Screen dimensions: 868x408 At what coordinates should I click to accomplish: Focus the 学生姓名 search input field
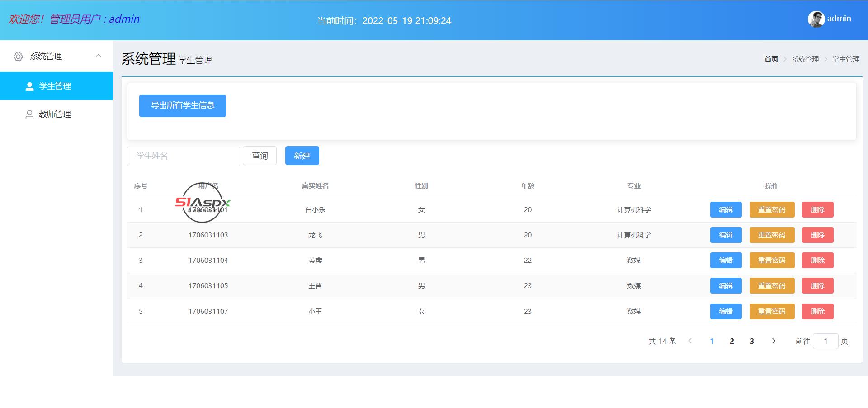pyautogui.click(x=183, y=156)
